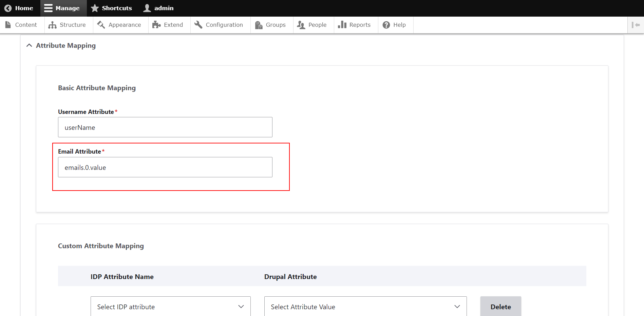
Task: Click the Home back-arrow icon
Action: (x=8, y=8)
